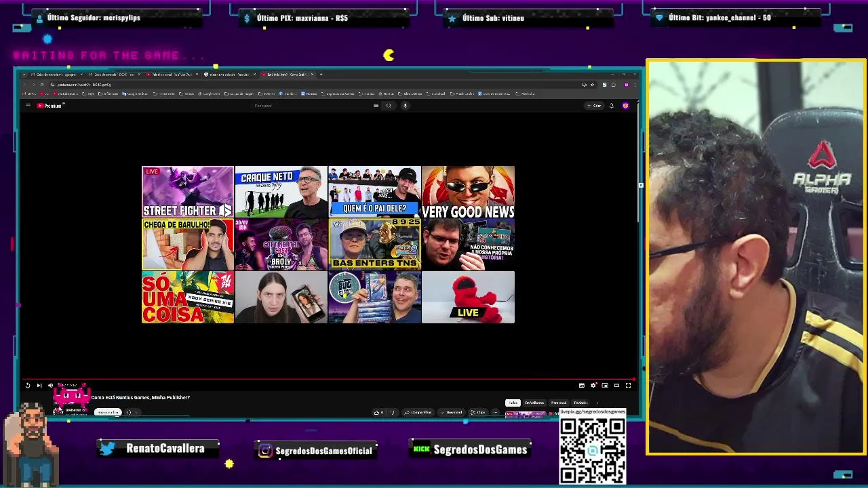Click the Clipe button
The height and width of the screenshot is (488, 868).
click(477, 412)
